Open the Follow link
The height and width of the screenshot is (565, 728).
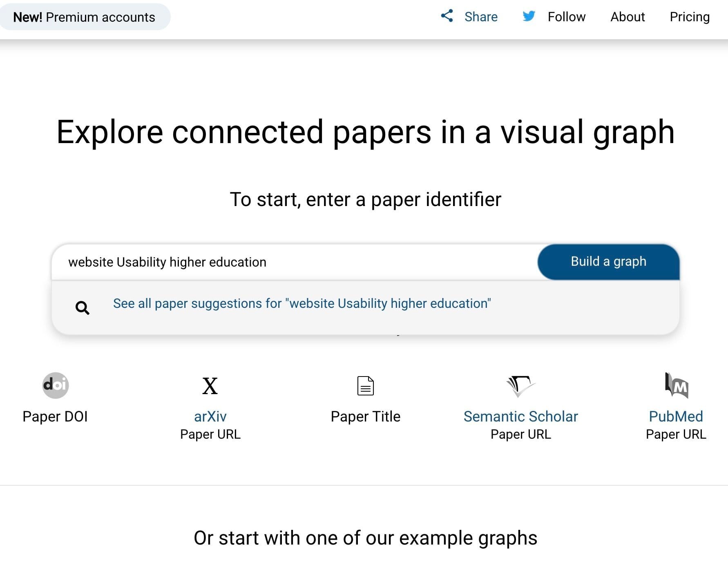566,17
